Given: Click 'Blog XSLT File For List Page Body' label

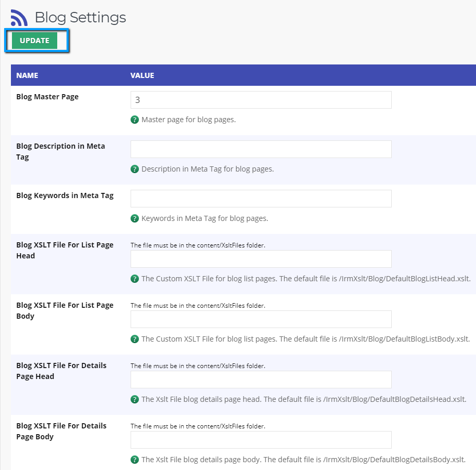Looking at the screenshot, I should coord(65,310).
